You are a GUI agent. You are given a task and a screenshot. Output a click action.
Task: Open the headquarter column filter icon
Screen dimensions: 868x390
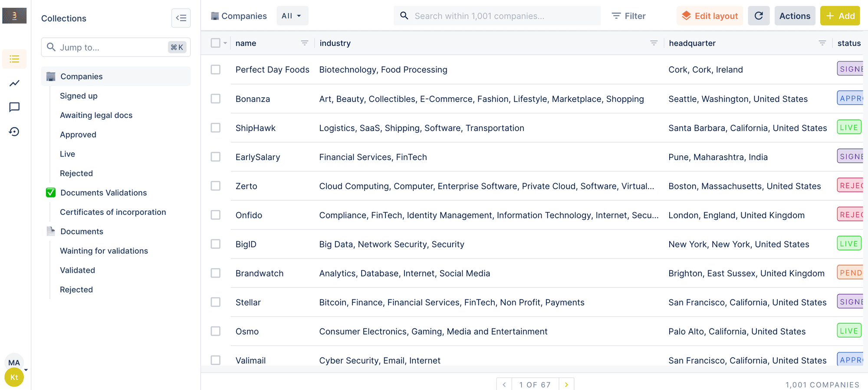click(822, 43)
